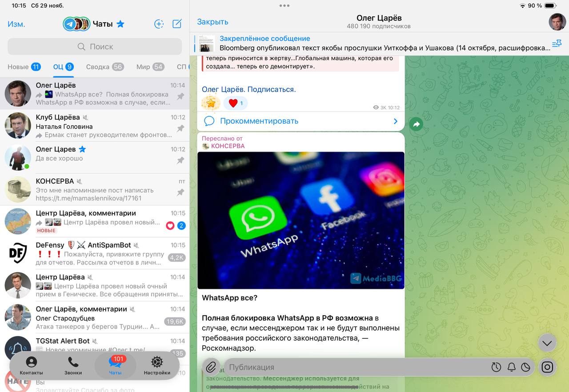
Task: Mute the channel via bell icon
Action: coord(511,367)
